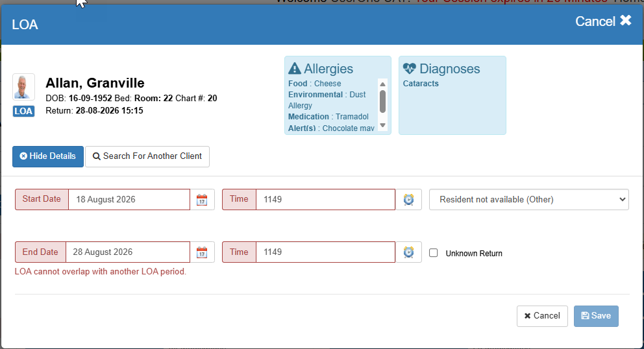Open the Resident not available reason dropdown

[529, 200]
